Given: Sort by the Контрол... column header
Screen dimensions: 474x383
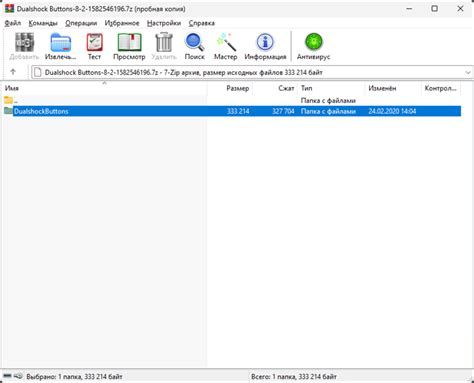Looking at the screenshot, I should 441,88.
